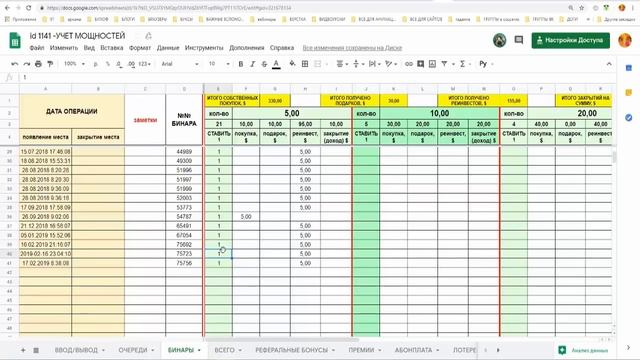Click the changes saved to Drive link
The image size is (640, 360).
tap(352, 48)
